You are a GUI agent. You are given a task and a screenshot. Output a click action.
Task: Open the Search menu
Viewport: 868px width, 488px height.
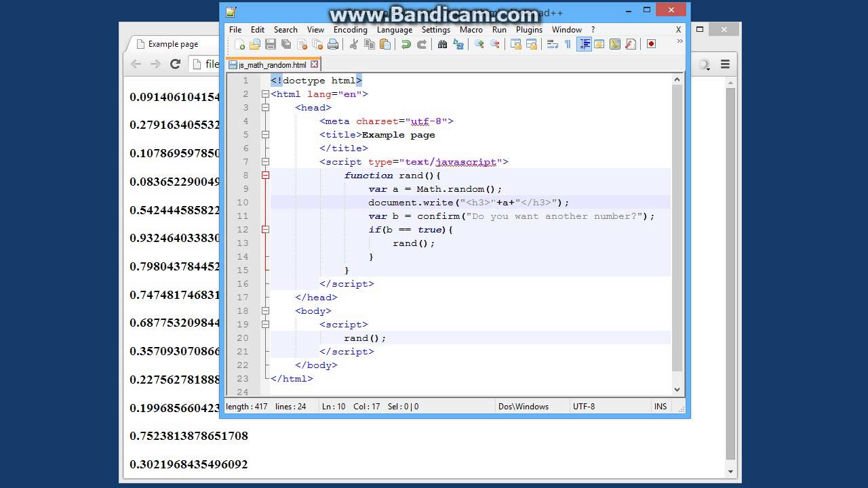pyautogui.click(x=285, y=30)
